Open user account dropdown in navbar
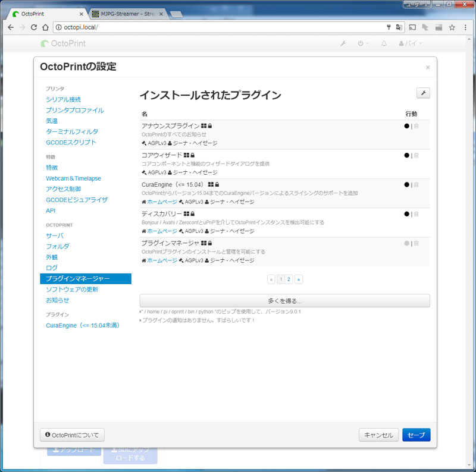476x472 pixels. pos(410,43)
